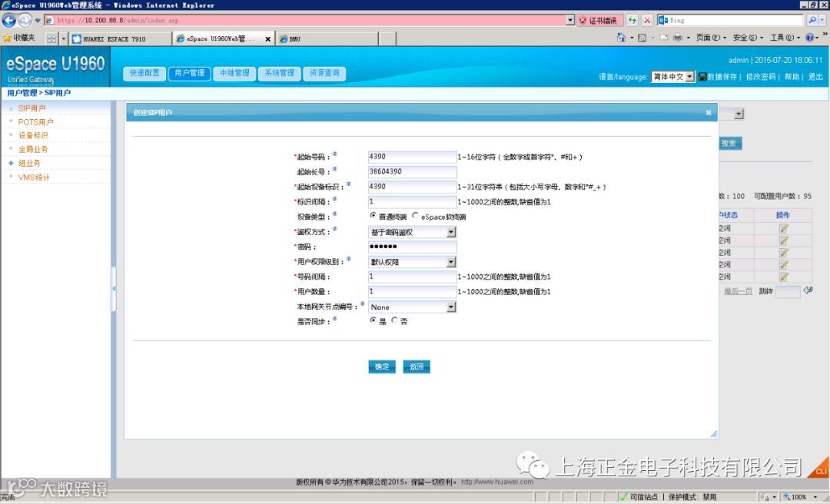Screen dimensions: 830x504
Task: Open the 语言/language 简体中文 dropdown
Action: pos(672,77)
